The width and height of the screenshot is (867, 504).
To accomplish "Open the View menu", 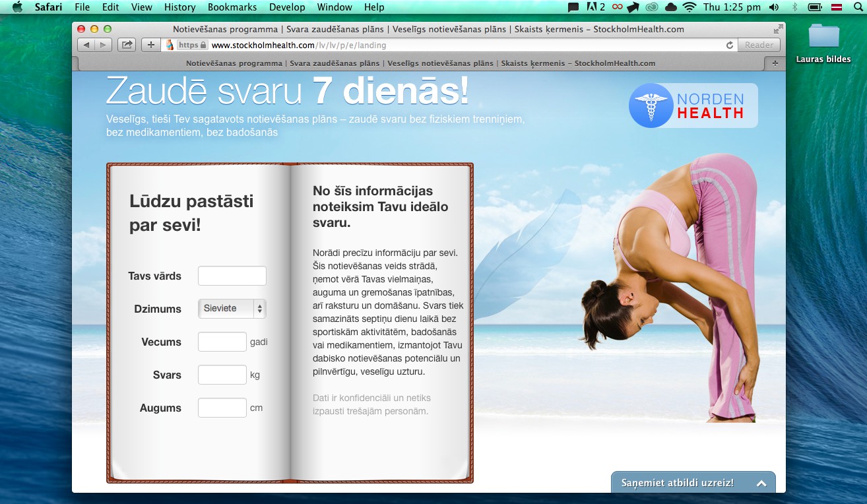I will tap(142, 7).
